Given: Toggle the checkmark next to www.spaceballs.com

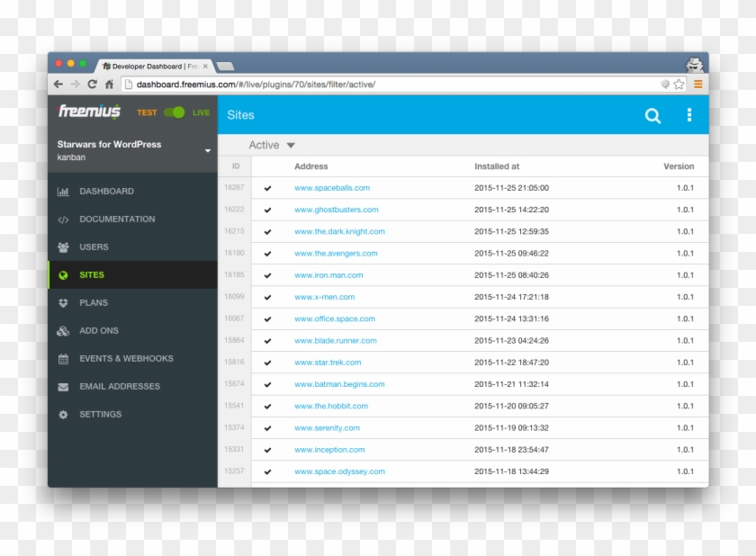Looking at the screenshot, I should (x=267, y=188).
